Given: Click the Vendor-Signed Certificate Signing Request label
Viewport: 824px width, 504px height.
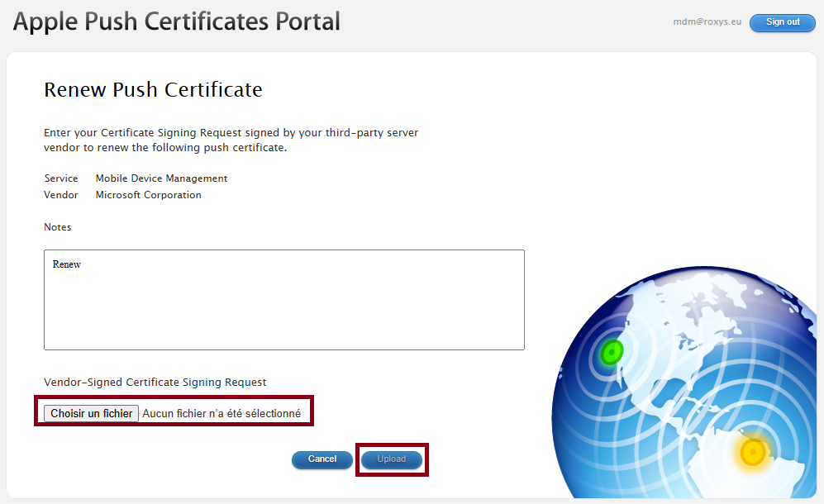Looking at the screenshot, I should pyautogui.click(x=155, y=382).
